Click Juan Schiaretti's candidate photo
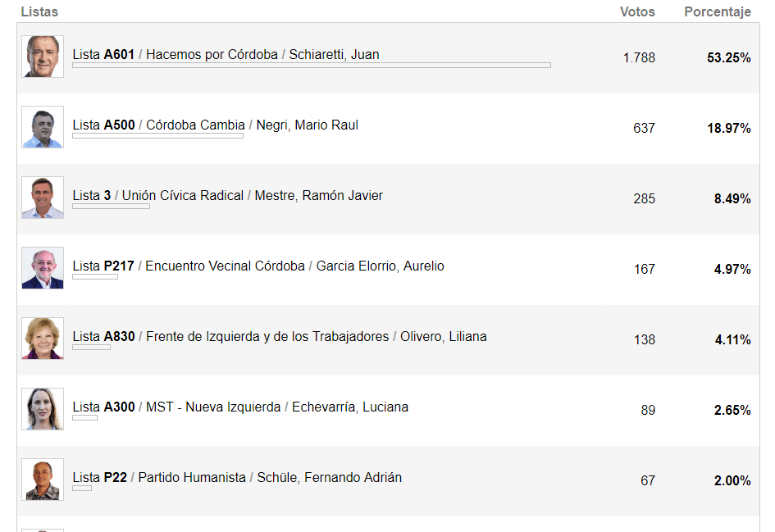Viewport: 775px width, 532px height. tap(43, 57)
